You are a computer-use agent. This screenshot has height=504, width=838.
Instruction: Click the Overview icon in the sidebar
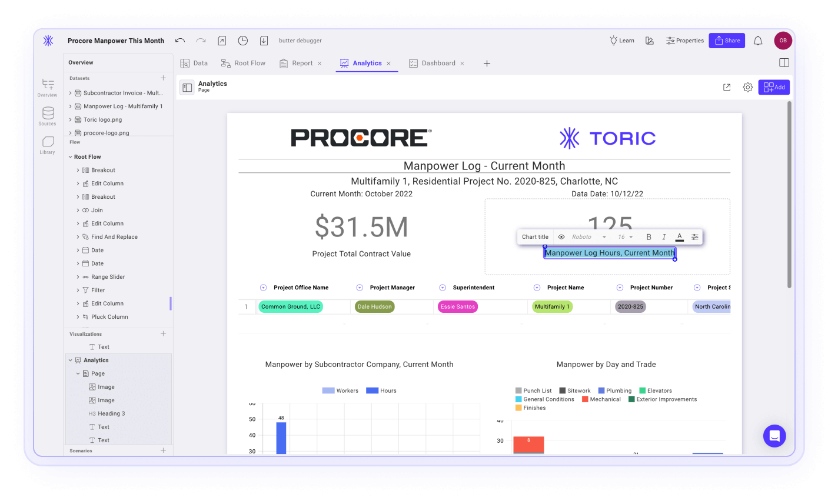(x=47, y=86)
